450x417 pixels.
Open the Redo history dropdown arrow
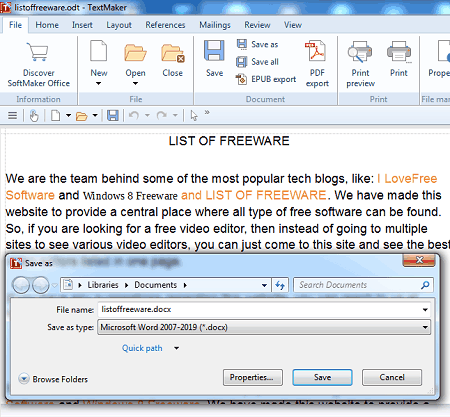[175, 116]
